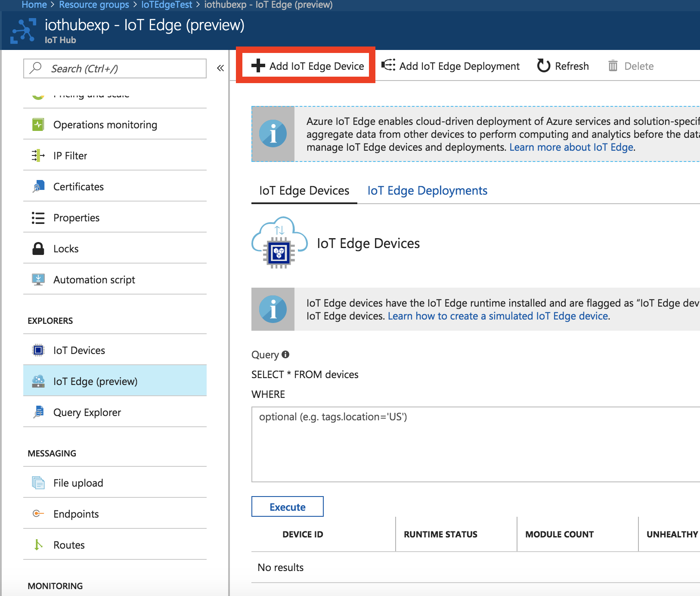Click the Certificates icon
The width and height of the screenshot is (700, 596).
38,186
